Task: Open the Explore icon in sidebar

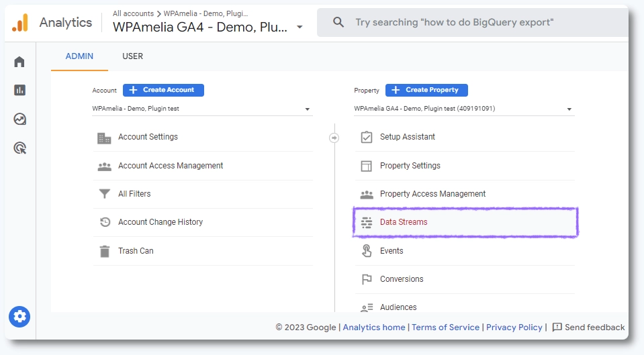Action: 19,119
